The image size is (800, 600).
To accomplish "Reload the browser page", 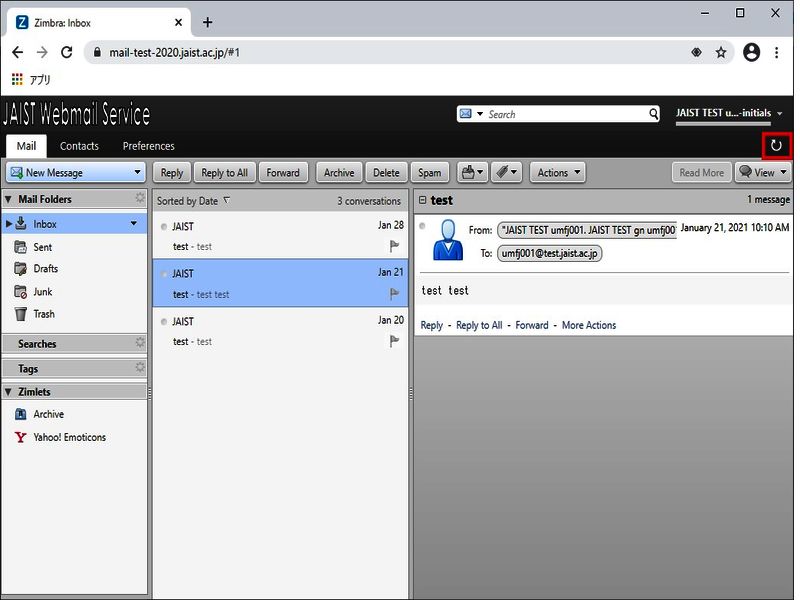I will 66,52.
